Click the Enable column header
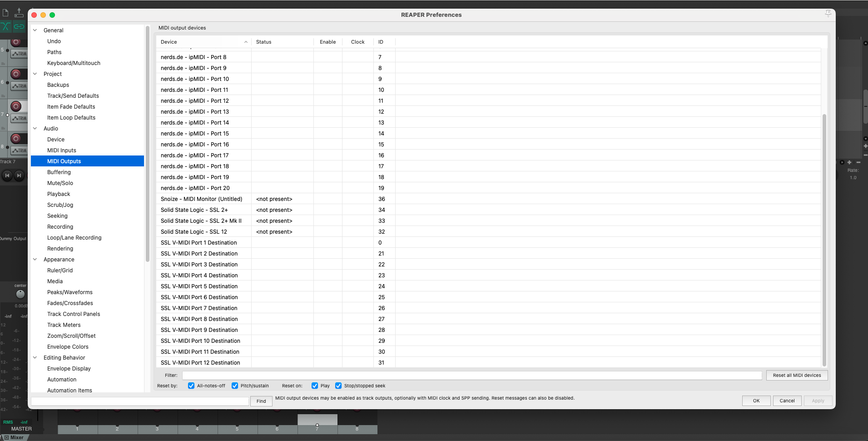The image size is (868, 441). [x=328, y=42]
